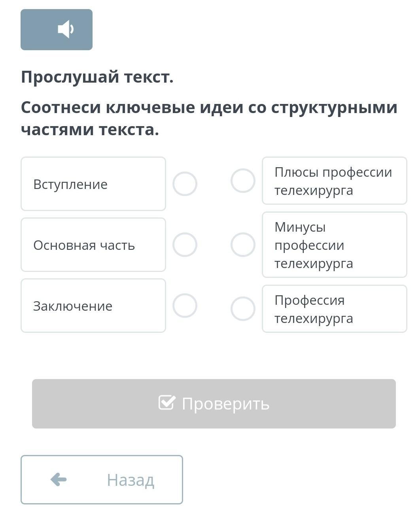
Task: Select the radio circle for Минусы профессии телехирурга
Action: pyautogui.click(x=243, y=245)
